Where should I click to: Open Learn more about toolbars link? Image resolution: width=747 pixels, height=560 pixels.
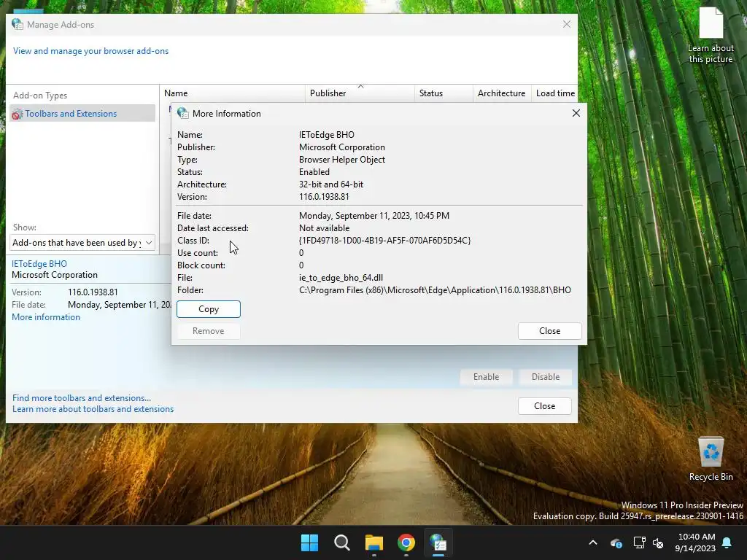pyautogui.click(x=93, y=409)
